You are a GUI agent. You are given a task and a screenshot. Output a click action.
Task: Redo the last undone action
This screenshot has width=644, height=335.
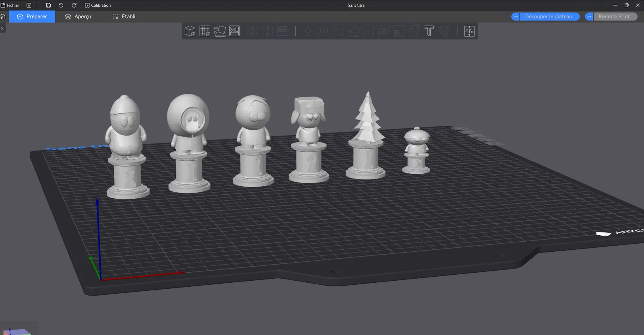click(x=74, y=5)
